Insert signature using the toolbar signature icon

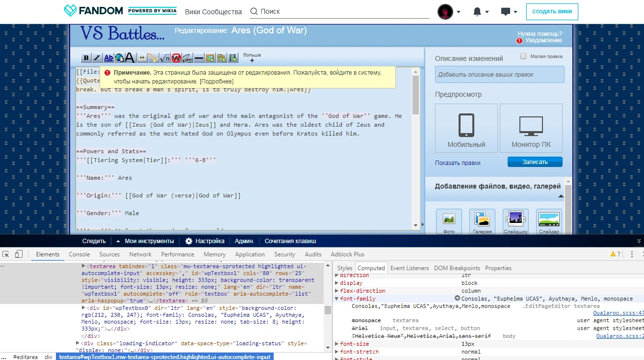(x=187, y=58)
